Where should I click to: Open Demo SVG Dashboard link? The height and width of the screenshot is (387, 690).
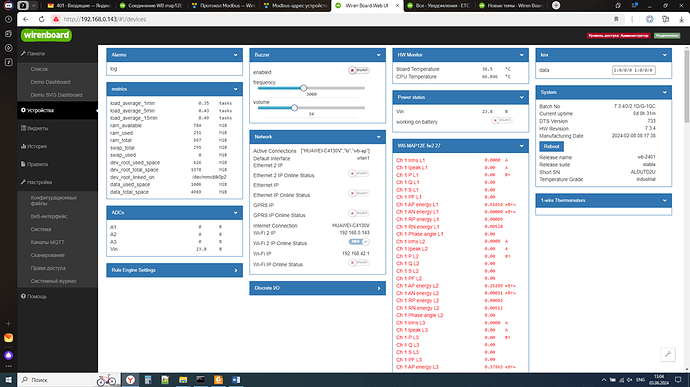point(56,95)
